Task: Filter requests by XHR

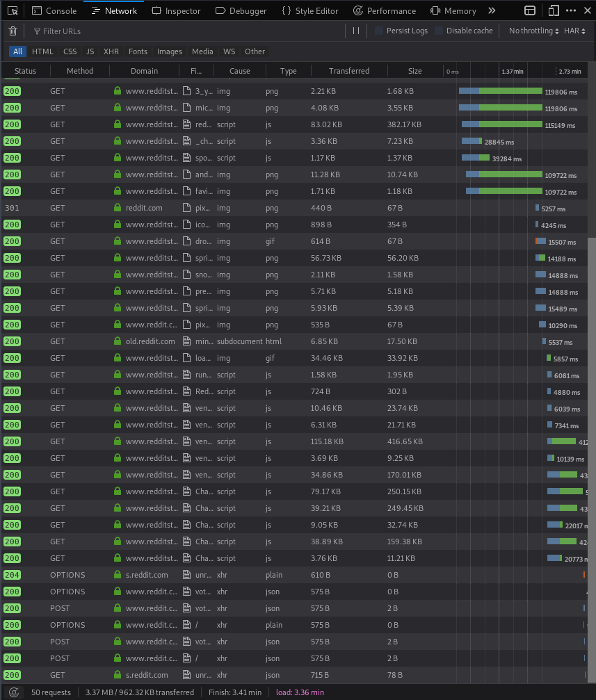Action: pyautogui.click(x=111, y=51)
